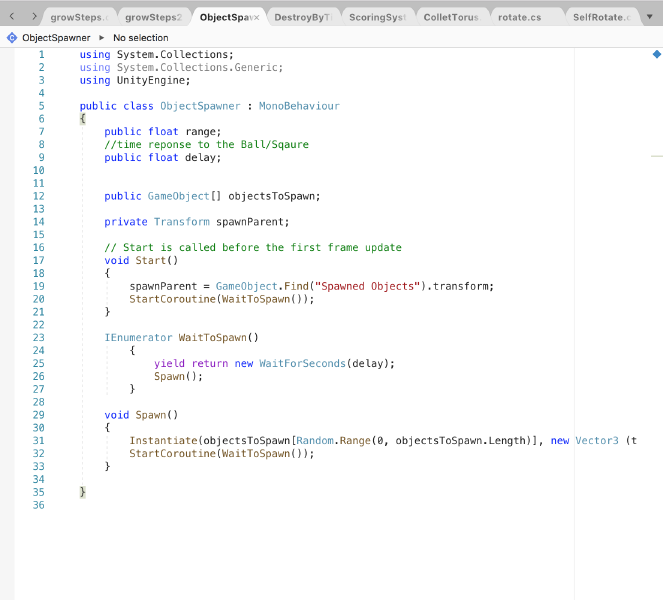Viewport: 663px width, 600px height.
Task: Switch to the growSteps.c tab
Action: pos(79,17)
